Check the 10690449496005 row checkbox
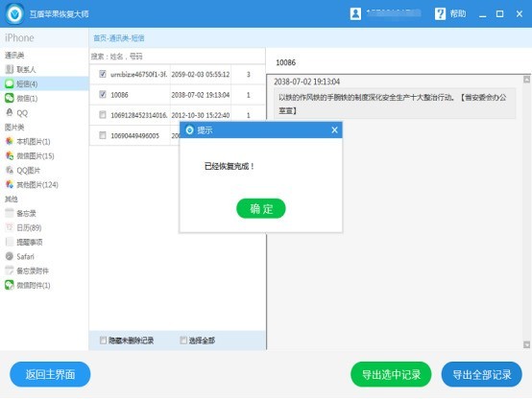 (x=103, y=135)
